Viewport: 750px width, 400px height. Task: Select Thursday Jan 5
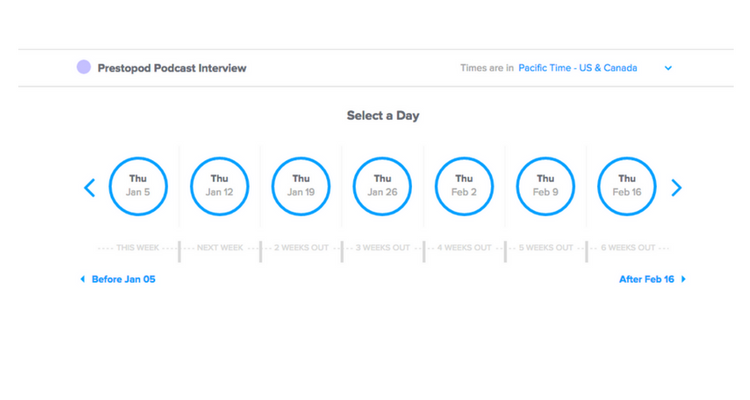coord(138,187)
